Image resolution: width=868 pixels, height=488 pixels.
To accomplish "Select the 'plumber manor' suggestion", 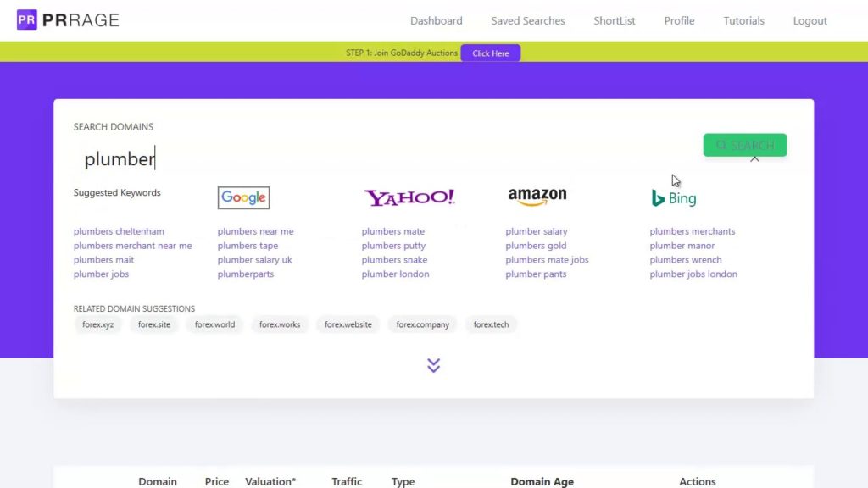I will (682, 246).
